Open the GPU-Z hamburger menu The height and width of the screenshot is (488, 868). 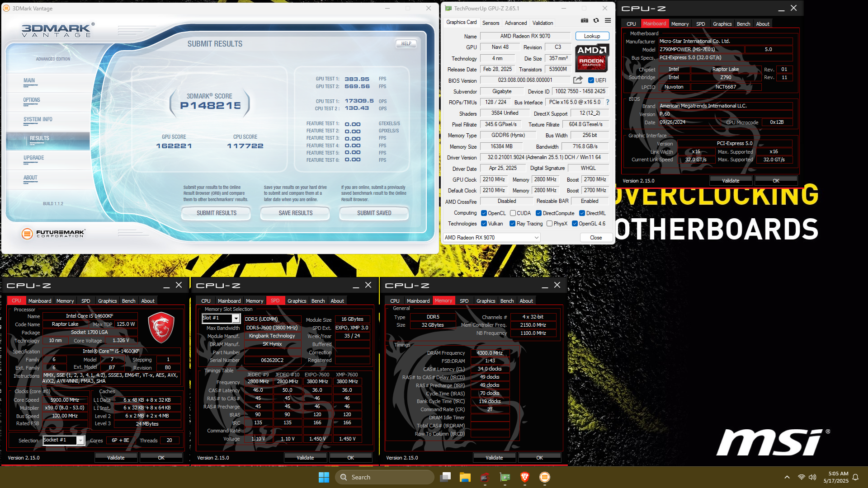click(608, 20)
